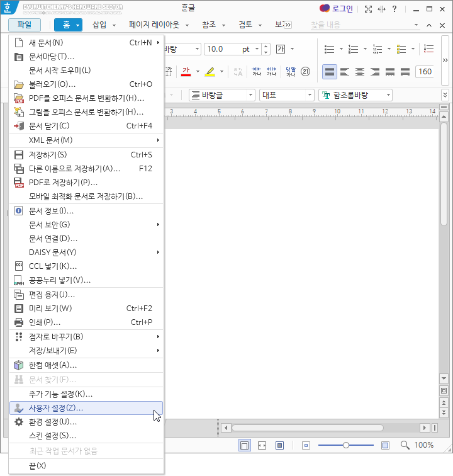Click the font size 10.0 field

[x=221, y=49]
